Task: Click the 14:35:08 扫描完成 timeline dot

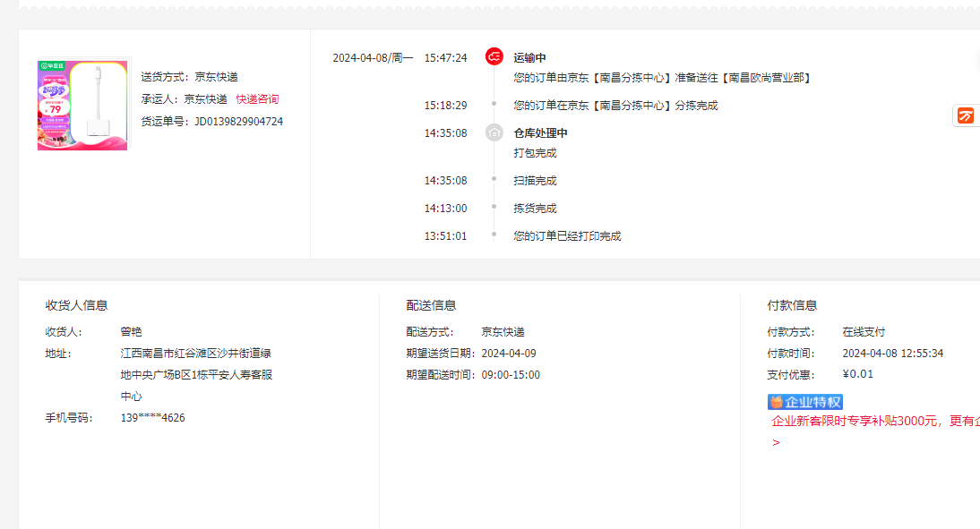Action: click(x=494, y=179)
